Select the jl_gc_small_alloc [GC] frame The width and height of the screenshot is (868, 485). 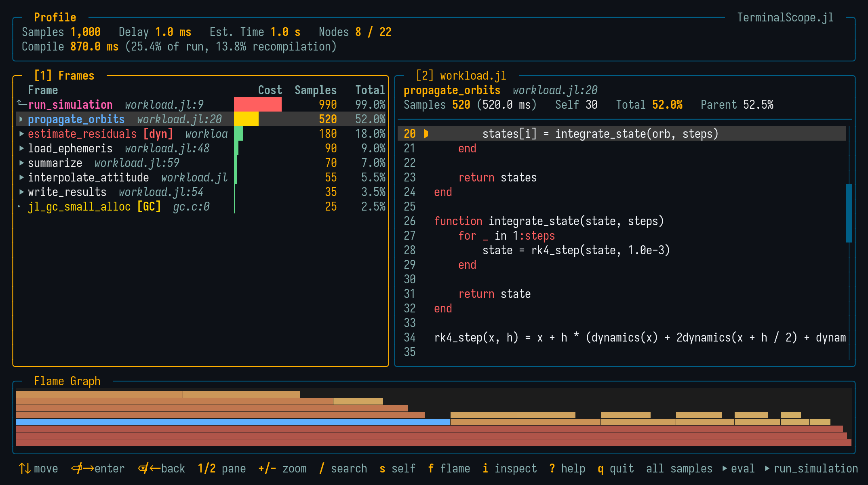pos(94,207)
